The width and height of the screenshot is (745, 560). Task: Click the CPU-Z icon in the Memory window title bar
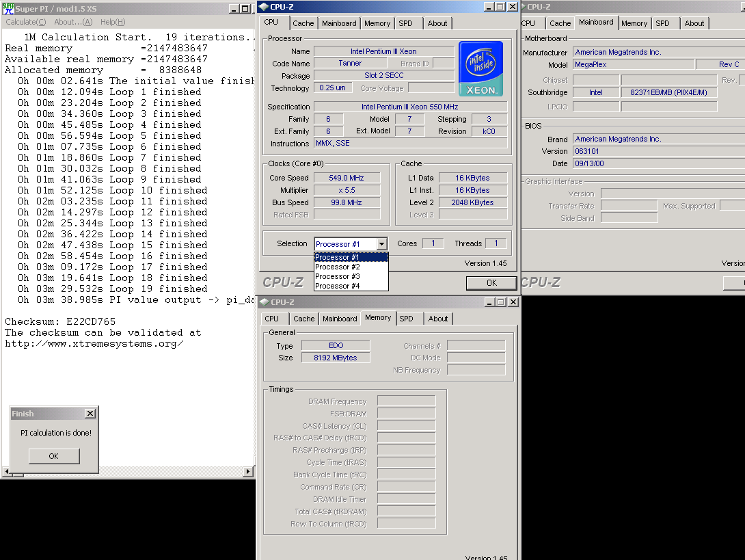pyautogui.click(x=264, y=302)
